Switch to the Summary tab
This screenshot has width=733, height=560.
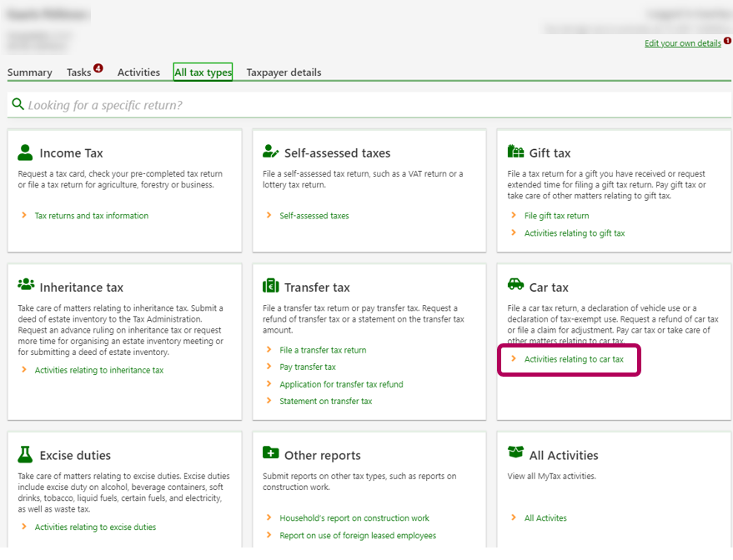pos(30,72)
